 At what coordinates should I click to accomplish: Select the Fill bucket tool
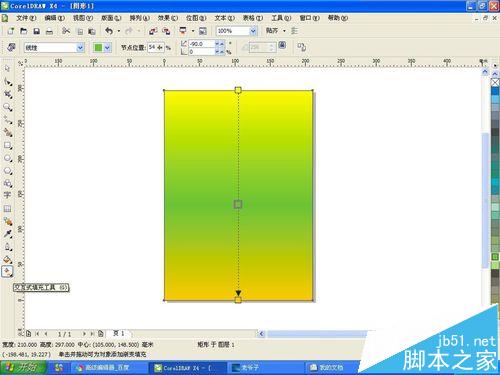coord(8,259)
